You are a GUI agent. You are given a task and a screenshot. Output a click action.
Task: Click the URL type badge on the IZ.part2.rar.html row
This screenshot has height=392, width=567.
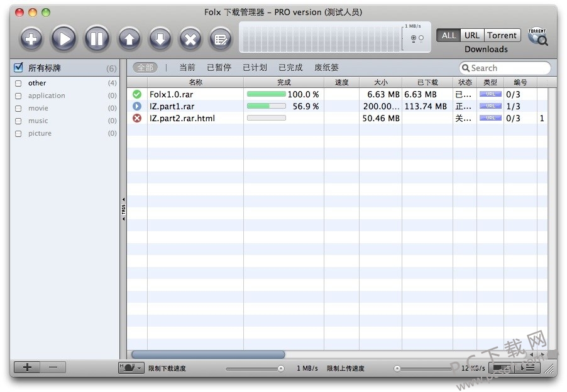click(x=490, y=118)
